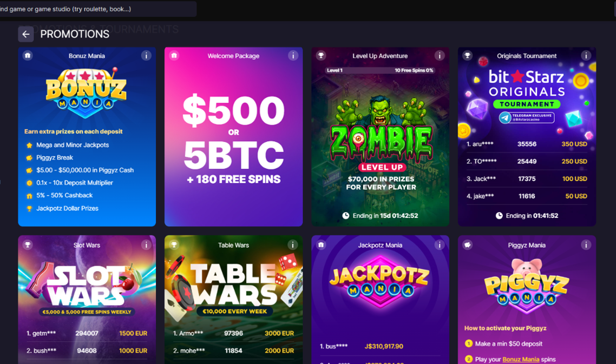Show info for Originals Tournament card
The image size is (616, 364).
pos(586,56)
